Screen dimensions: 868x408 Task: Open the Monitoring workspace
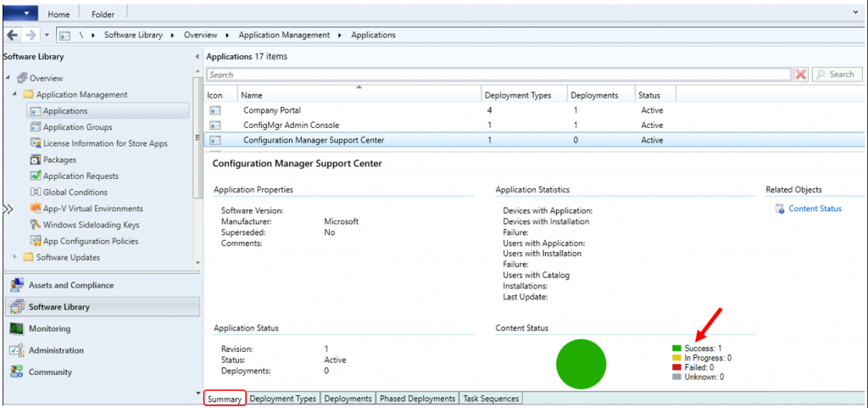(103, 329)
